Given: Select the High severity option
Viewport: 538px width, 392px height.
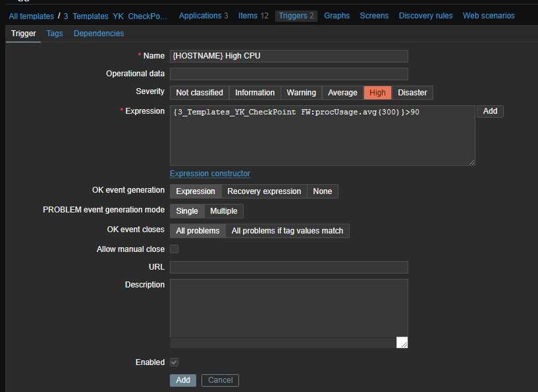Looking at the screenshot, I should tap(377, 93).
